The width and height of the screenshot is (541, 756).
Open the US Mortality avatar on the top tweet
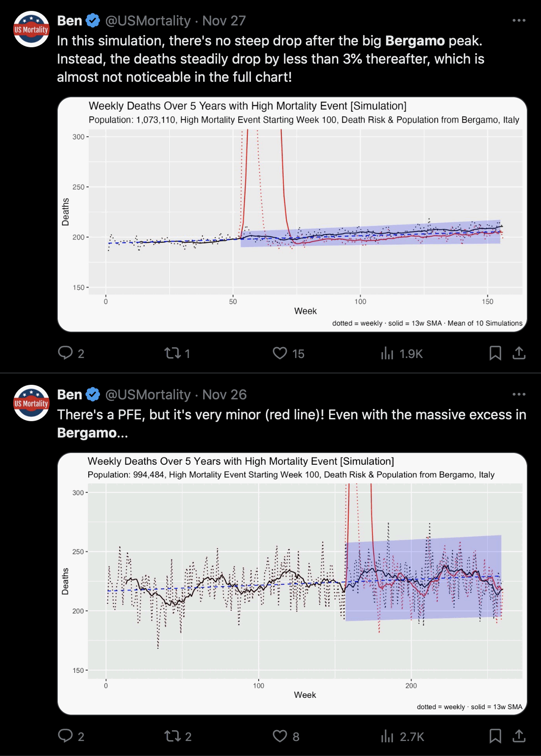click(31, 30)
